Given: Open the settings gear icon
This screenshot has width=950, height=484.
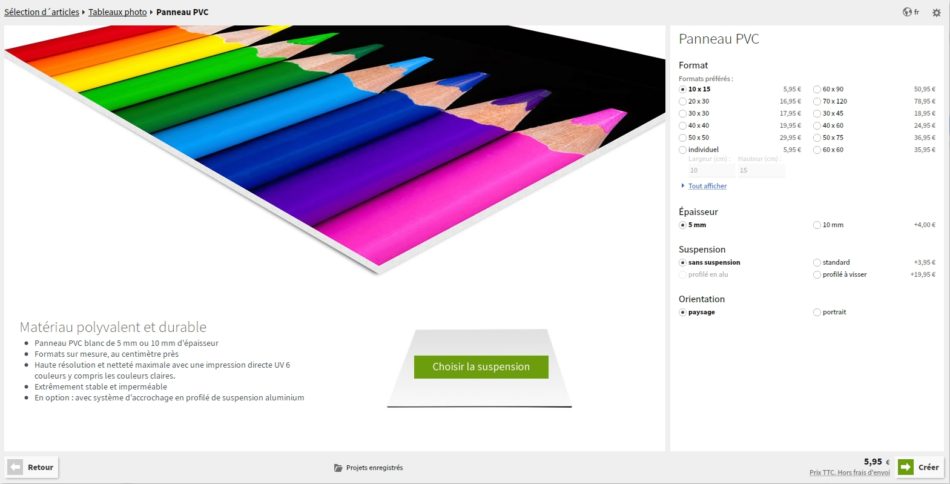Looking at the screenshot, I should [936, 12].
